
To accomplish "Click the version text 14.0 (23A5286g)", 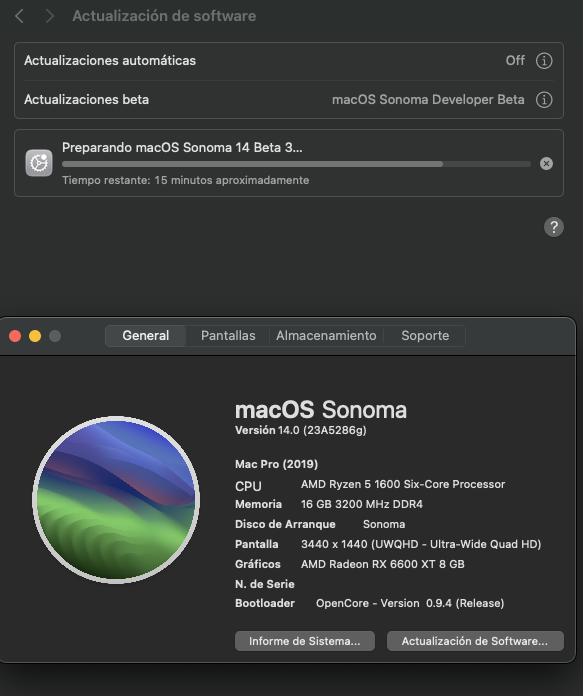I will (322, 430).
